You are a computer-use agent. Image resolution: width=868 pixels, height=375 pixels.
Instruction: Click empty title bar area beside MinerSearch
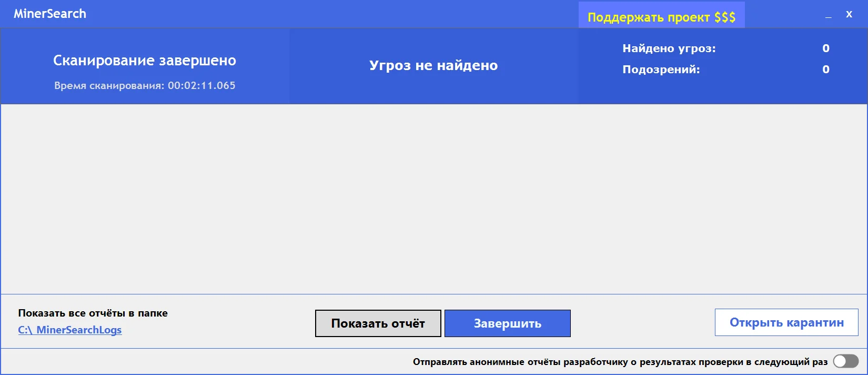tap(331, 14)
